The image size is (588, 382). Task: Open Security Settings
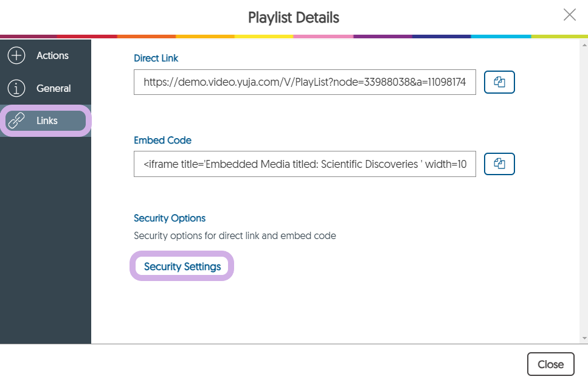tap(182, 266)
